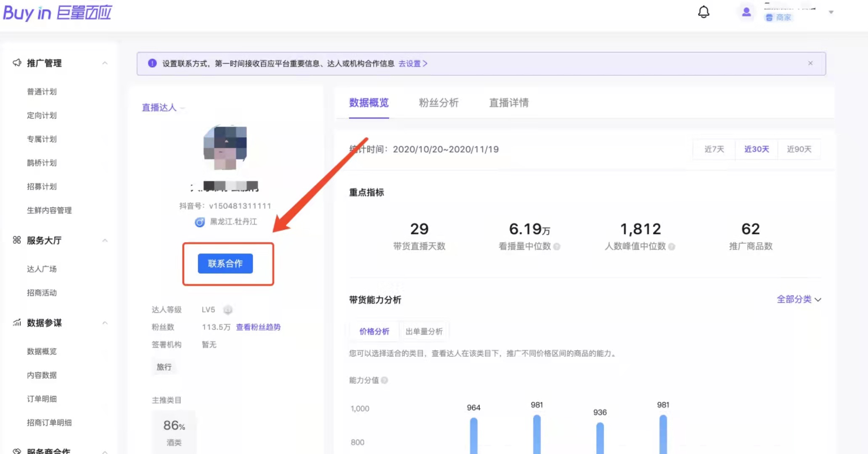Select the 出单量分析 tab

424,331
